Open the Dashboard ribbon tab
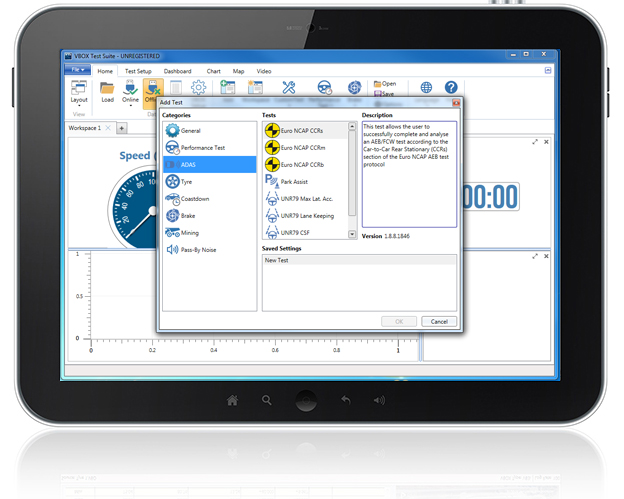Viewport: 624px width, 499px height. point(178,71)
